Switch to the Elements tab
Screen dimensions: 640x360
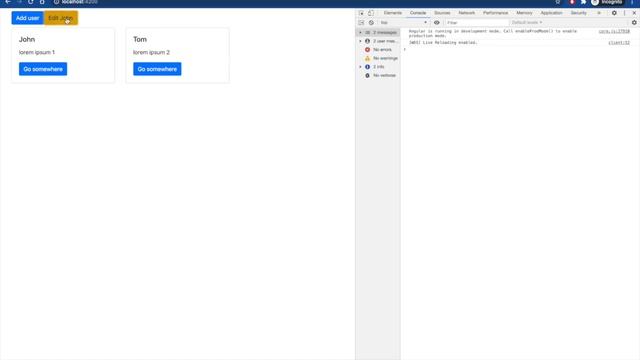(x=393, y=13)
